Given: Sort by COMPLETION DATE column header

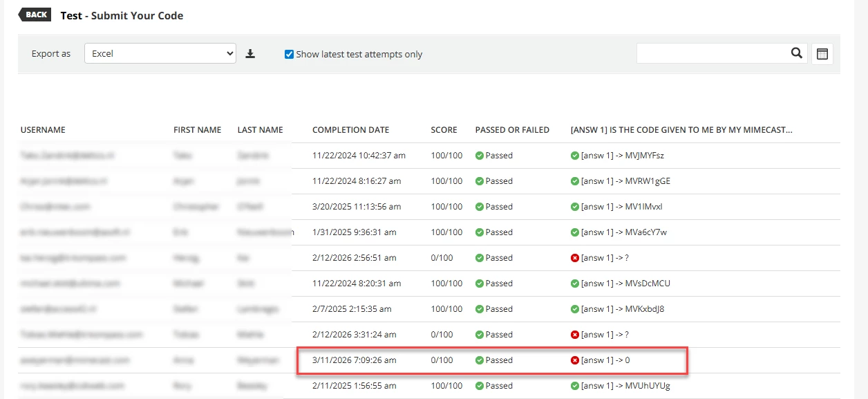Looking at the screenshot, I should pos(350,130).
